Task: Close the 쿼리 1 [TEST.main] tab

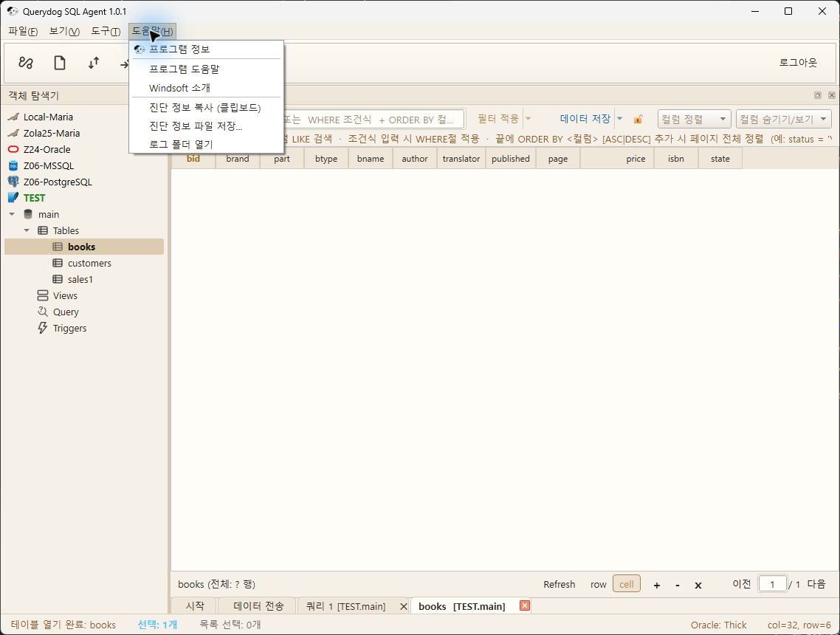Action: [404, 606]
